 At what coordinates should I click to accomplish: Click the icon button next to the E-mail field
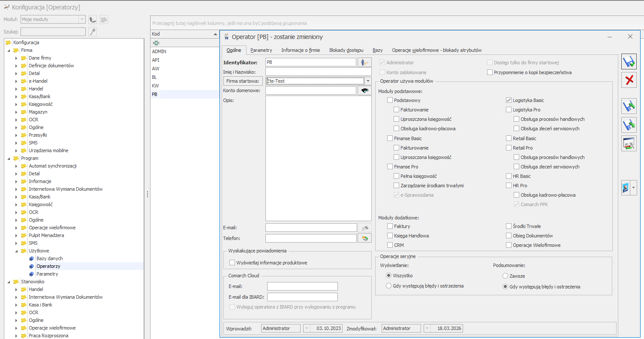click(365, 228)
